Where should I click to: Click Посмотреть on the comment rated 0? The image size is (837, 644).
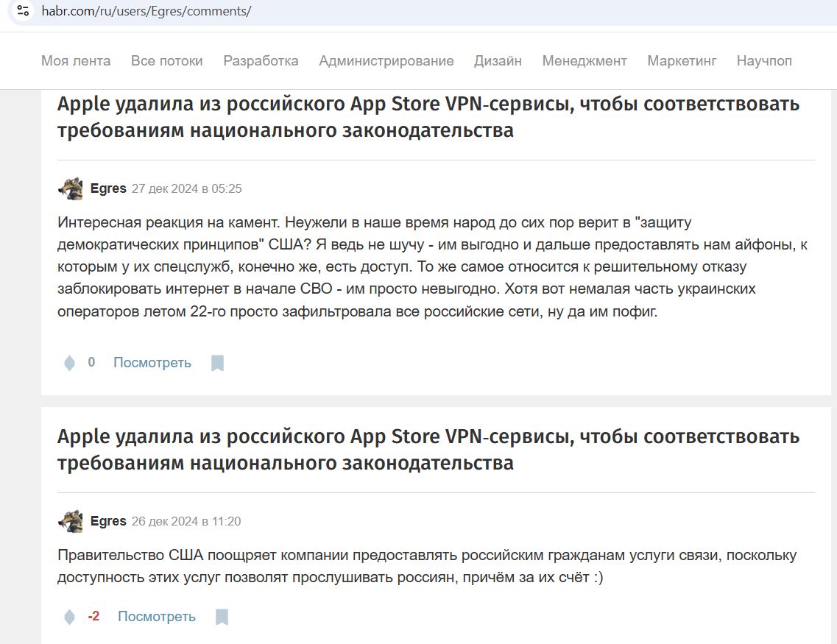pyautogui.click(x=152, y=363)
